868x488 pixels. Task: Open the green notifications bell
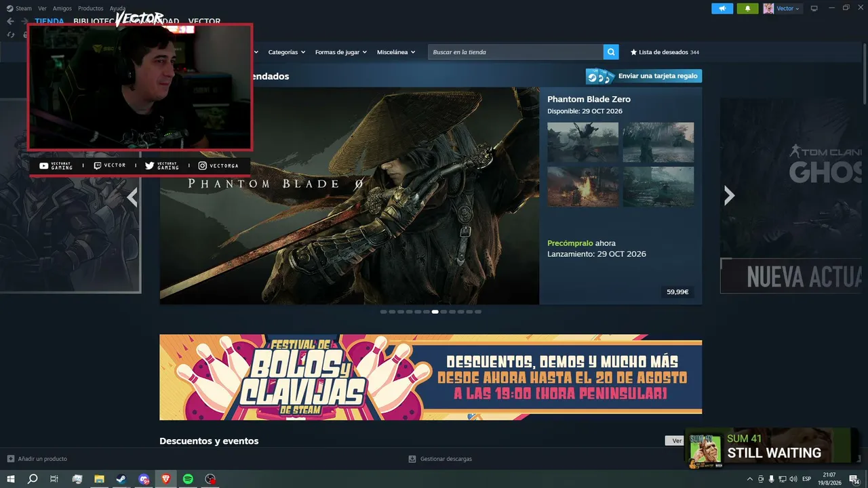pyautogui.click(x=747, y=9)
